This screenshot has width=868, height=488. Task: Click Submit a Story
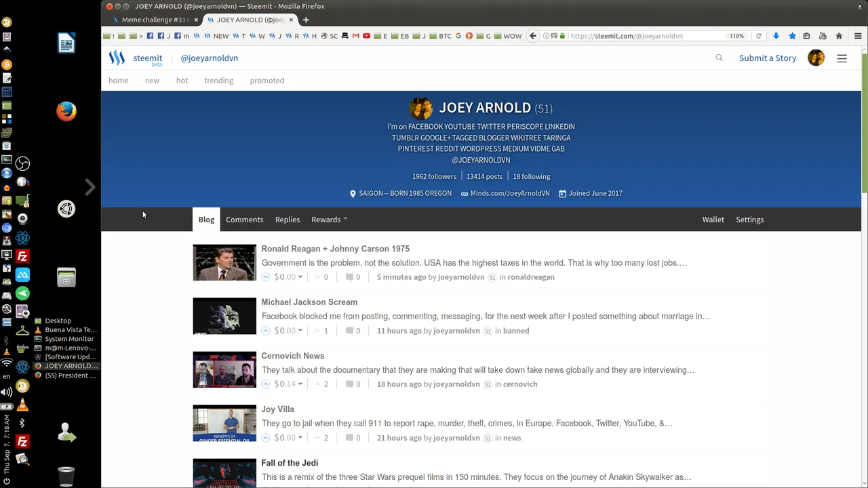click(x=768, y=58)
